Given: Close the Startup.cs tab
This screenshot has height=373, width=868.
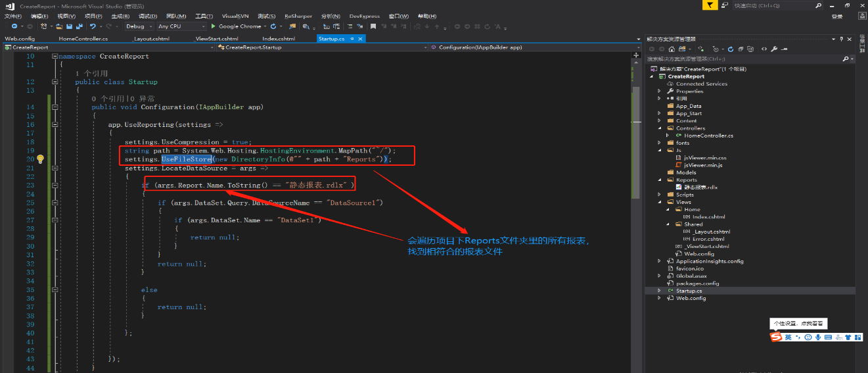Looking at the screenshot, I should 360,39.
